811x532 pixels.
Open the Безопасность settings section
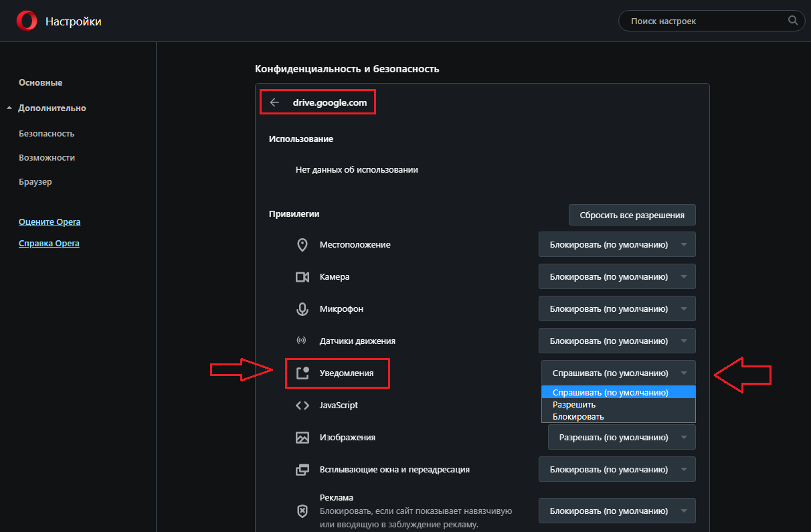(x=47, y=134)
